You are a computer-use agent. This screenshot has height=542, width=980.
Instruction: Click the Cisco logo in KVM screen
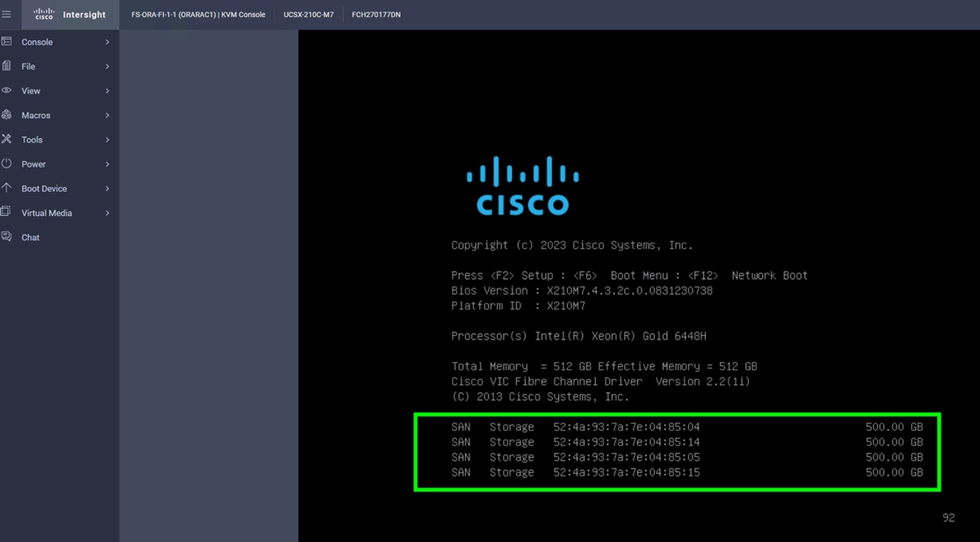click(x=522, y=185)
